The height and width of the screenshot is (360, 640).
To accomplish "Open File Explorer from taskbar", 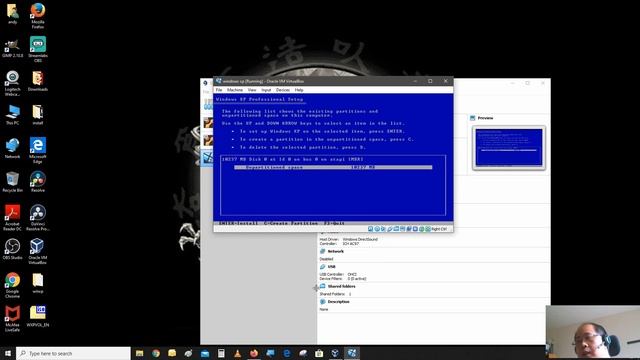I will [x=140, y=353].
